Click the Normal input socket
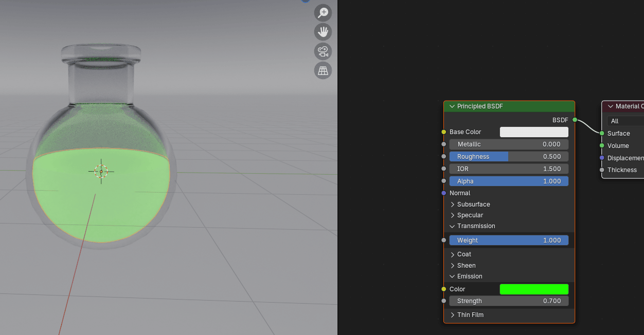Image resolution: width=644 pixels, height=335 pixels. click(444, 193)
